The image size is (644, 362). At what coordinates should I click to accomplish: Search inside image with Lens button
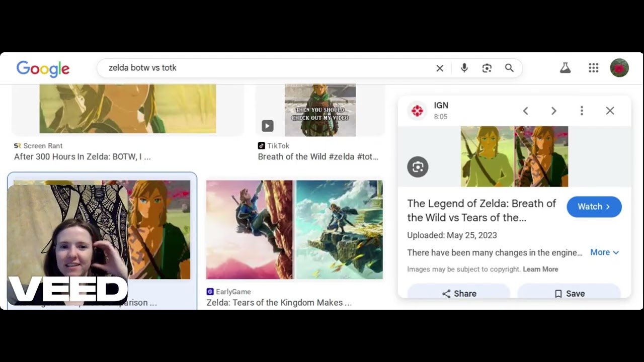[x=418, y=167]
